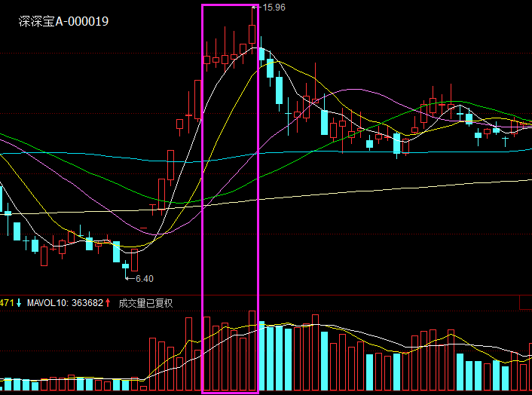Select the magenta highlight rectangle's top border
Viewport: 532px width, 395px height.
tap(230, 5)
